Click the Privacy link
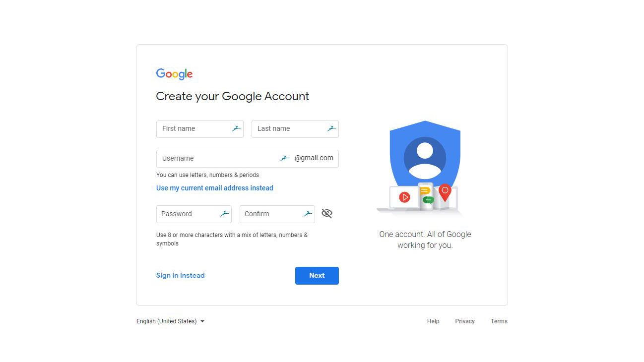The height and width of the screenshot is (362, 644). (464, 321)
